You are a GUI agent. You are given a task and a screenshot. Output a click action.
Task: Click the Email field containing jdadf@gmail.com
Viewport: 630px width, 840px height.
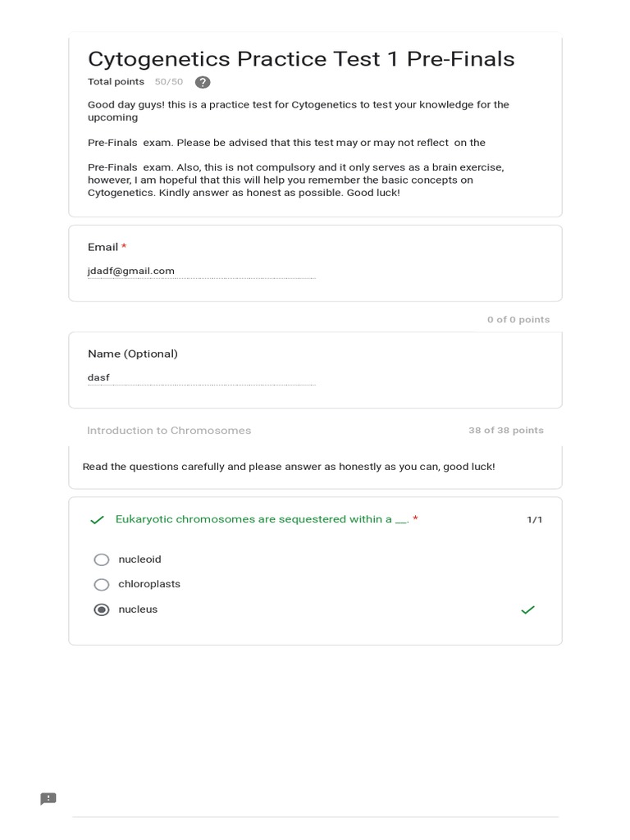tap(201, 271)
